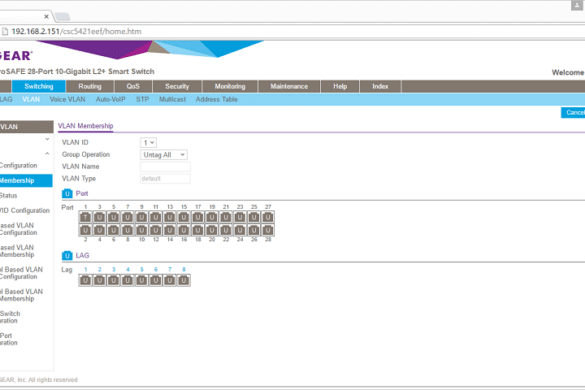Screen dimensions: 585x390
Task: Collapse the LAG section blue icon
Action: tap(67, 255)
